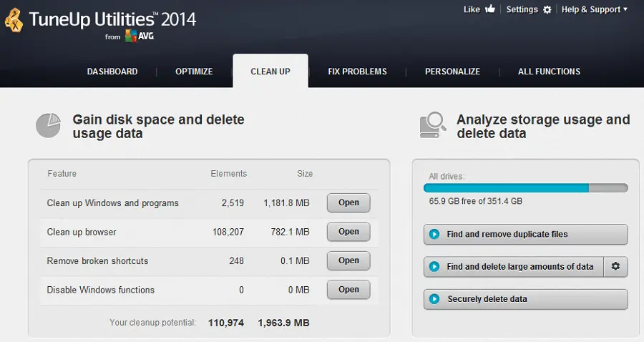Select the Clean Up tab

(270, 71)
